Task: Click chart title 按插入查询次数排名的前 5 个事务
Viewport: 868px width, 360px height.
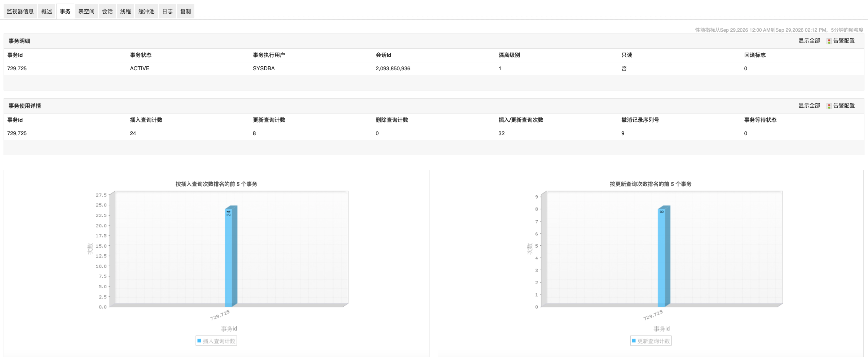Action: click(216, 184)
